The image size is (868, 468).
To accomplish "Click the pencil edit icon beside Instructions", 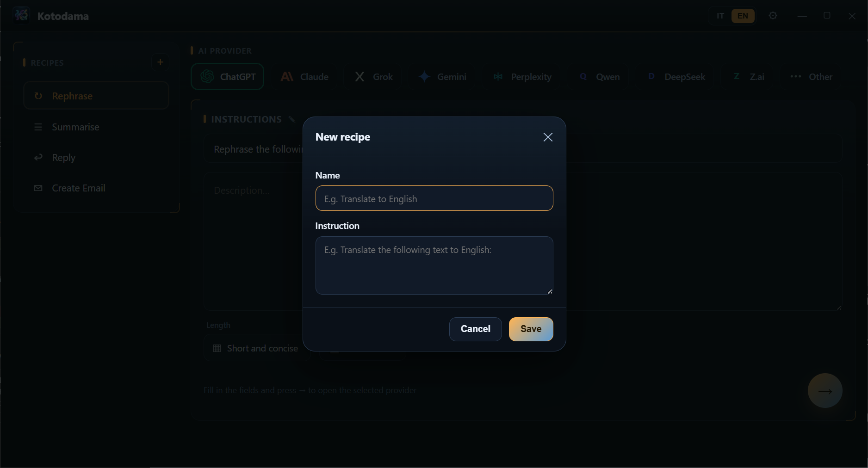I will (x=291, y=119).
